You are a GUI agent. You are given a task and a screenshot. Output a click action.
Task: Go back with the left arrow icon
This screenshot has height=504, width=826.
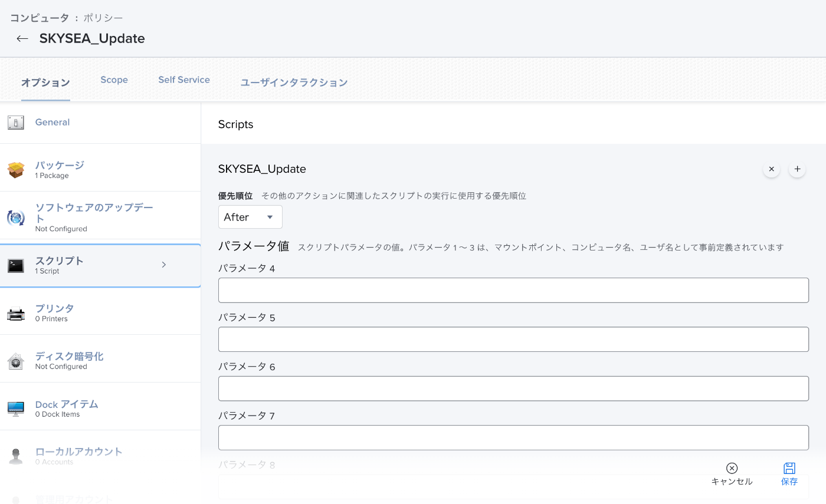pos(22,38)
